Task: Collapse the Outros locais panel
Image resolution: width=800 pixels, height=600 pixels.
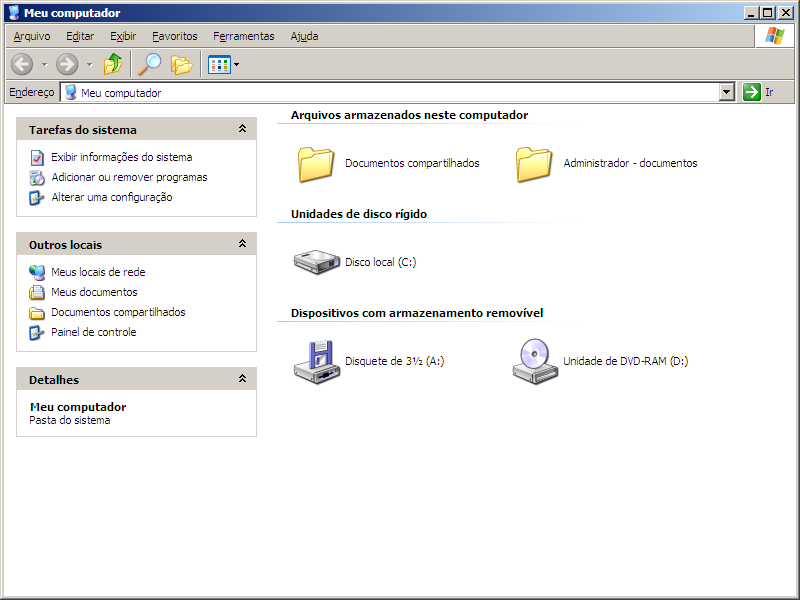Action: [x=242, y=244]
